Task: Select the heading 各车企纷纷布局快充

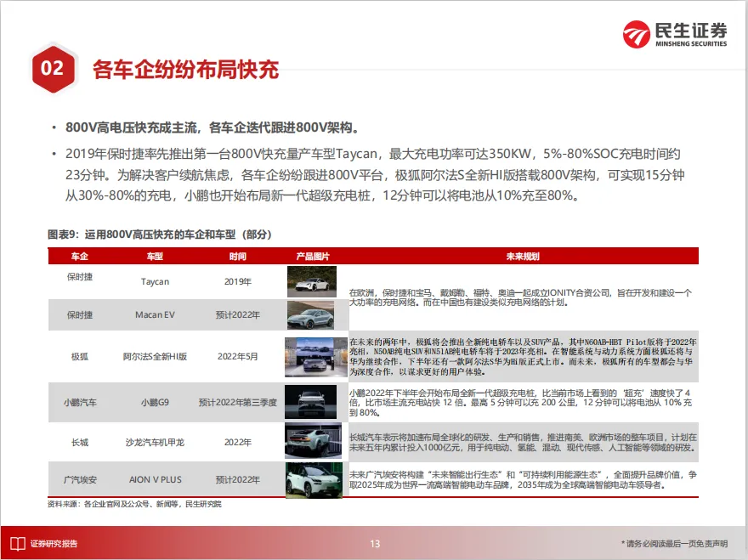Action: tap(185, 70)
